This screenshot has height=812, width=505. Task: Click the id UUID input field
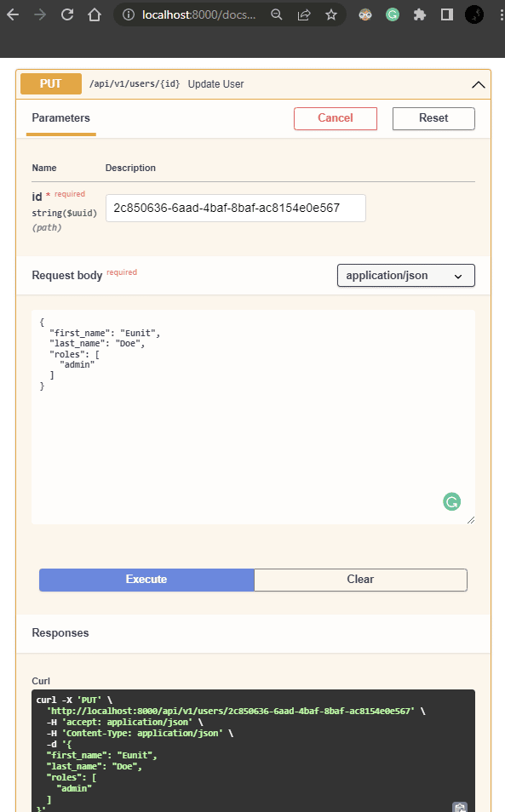pos(235,208)
